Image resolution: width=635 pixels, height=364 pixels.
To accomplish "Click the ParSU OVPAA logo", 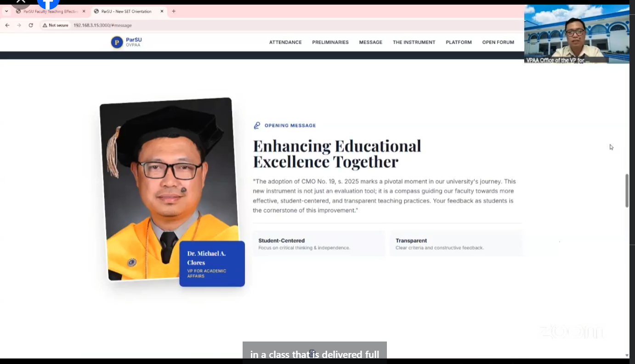I will click(126, 42).
